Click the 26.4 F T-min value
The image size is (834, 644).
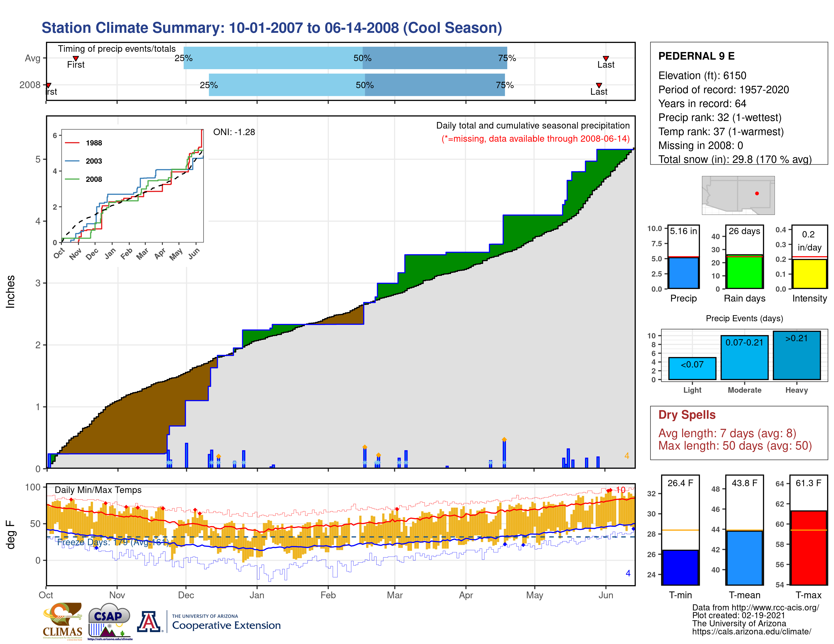coord(680,483)
